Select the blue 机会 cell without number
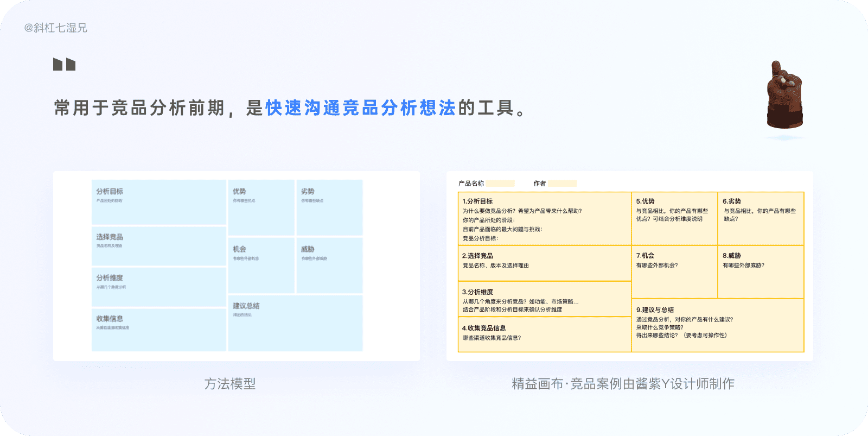This screenshot has height=436, width=868. click(261, 265)
